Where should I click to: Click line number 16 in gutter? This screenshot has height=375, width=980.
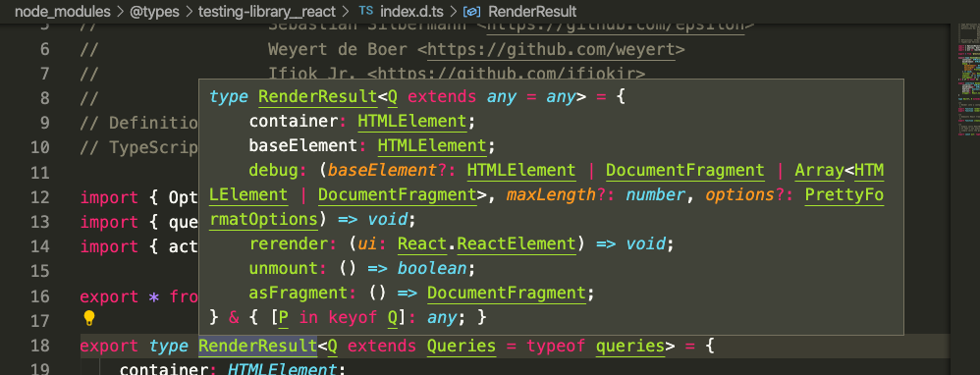tap(40, 296)
